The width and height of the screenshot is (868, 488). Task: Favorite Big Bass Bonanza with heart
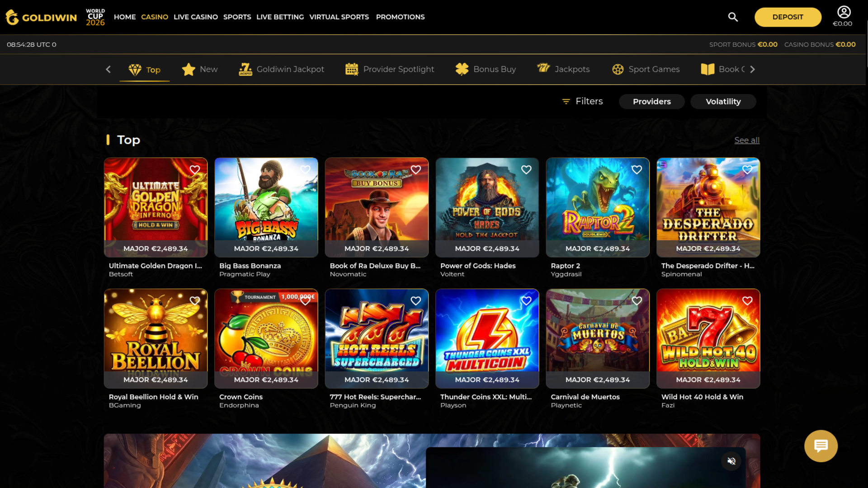click(305, 170)
